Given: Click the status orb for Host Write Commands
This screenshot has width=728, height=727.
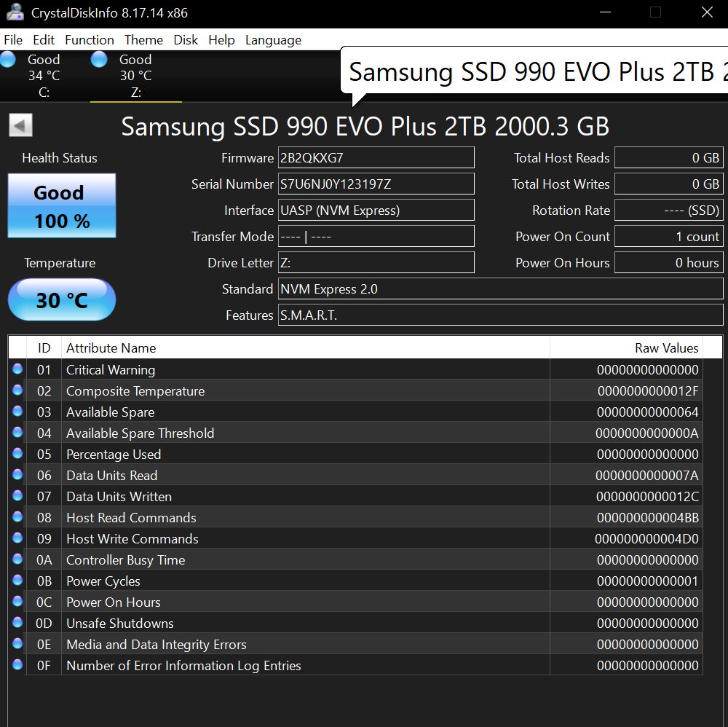Looking at the screenshot, I should click(x=17, y=538).
